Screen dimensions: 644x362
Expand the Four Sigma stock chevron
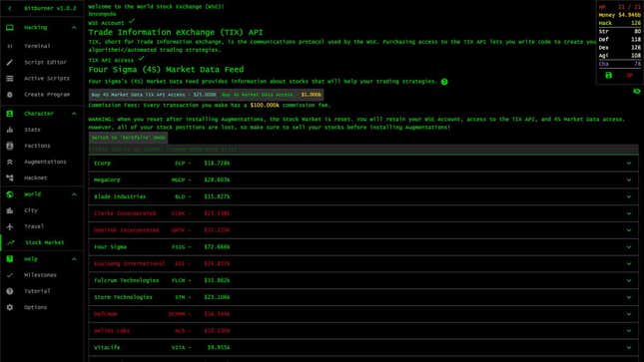[x=628, y=247]
